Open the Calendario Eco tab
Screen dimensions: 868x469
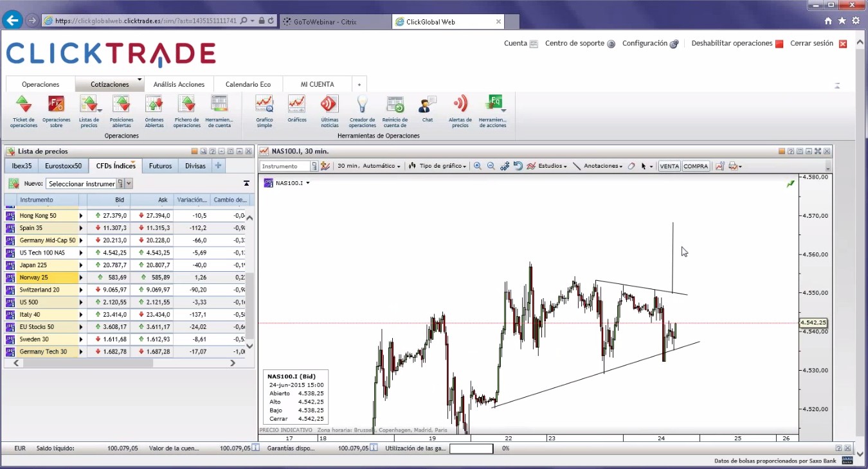(248, 84)
